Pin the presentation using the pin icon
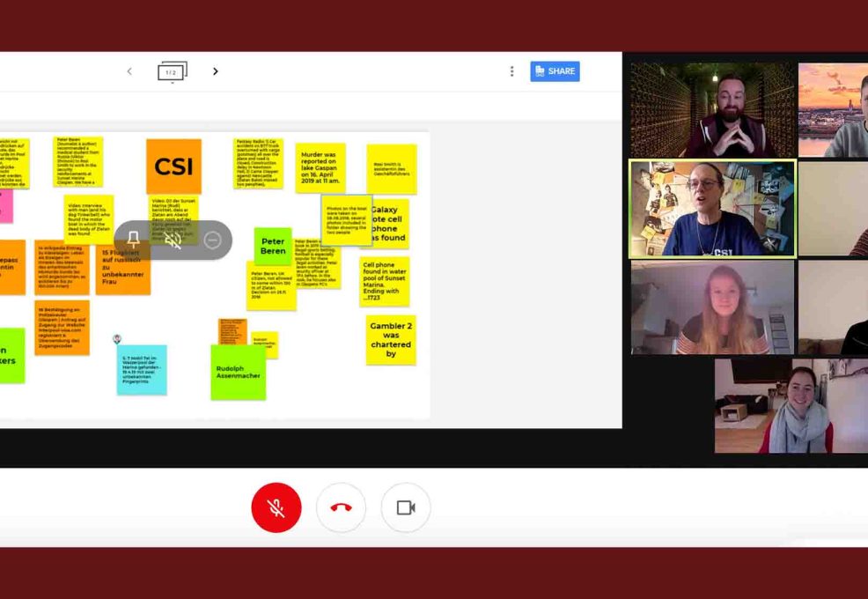The width and height of the screenshot is (868, 599). (x=134, y=240)
